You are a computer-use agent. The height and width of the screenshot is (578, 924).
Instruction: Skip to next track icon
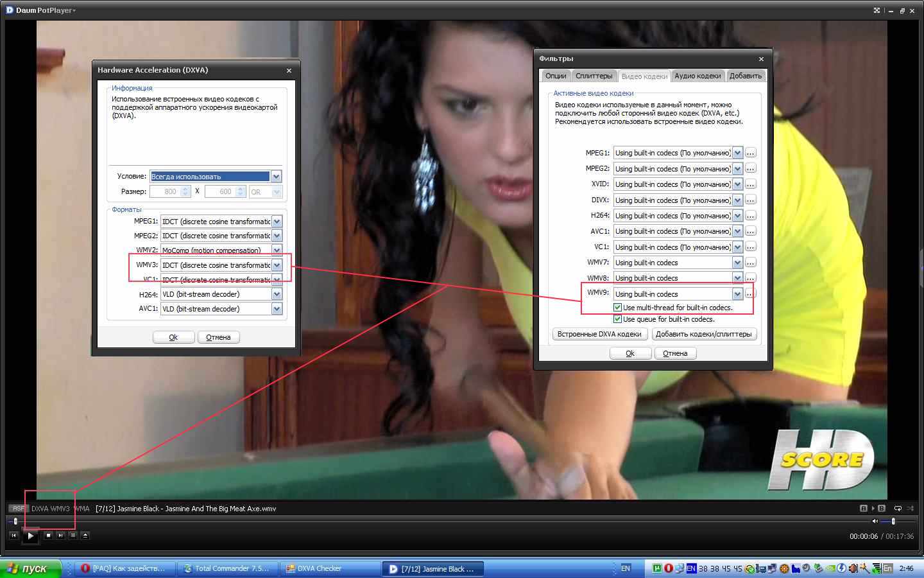(60, 535)
